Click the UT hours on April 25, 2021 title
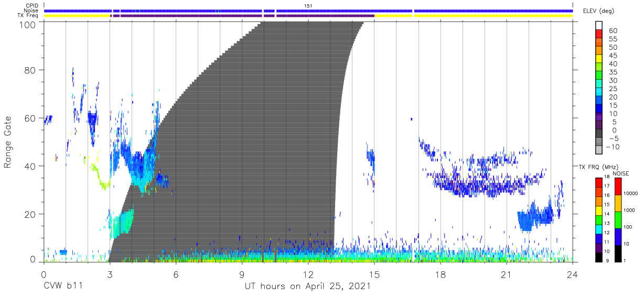This screenshot has height=297, width=644. [308, 287]
